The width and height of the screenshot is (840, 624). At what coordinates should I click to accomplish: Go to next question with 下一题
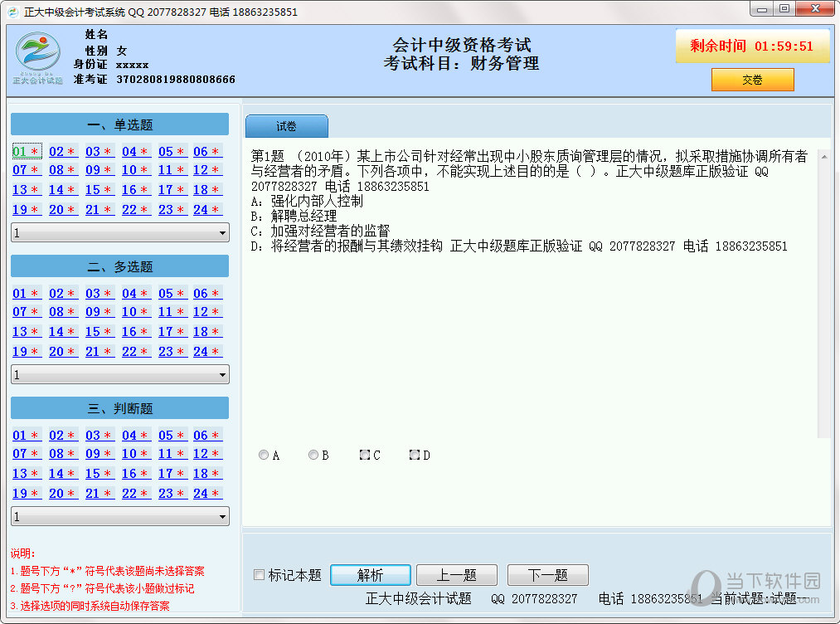pos(547,575)
